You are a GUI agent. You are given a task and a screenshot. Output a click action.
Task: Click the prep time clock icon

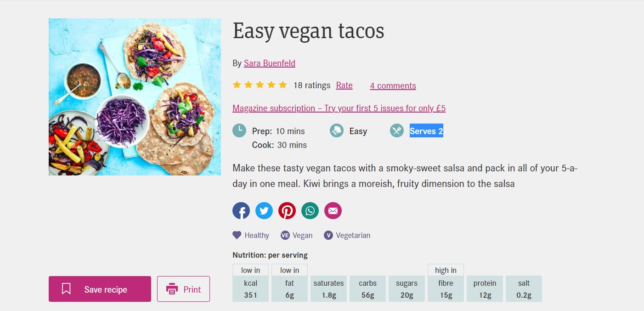click(x=239, y=130)
